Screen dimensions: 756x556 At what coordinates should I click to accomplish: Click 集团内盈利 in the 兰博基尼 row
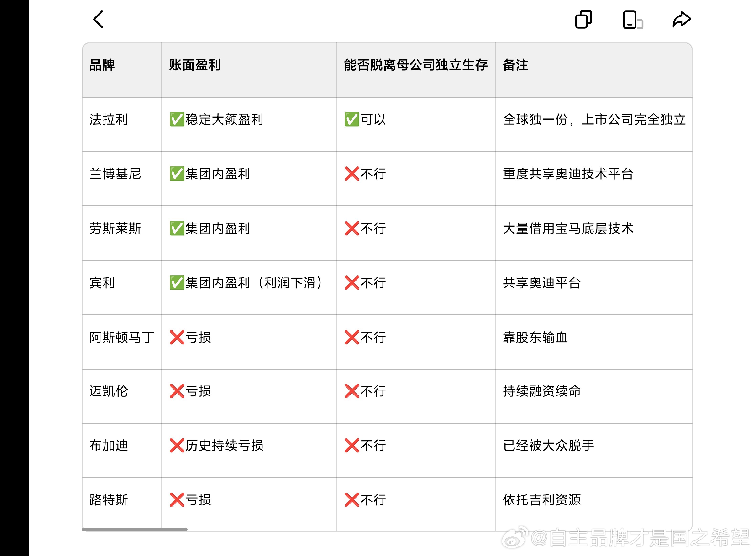(x=210, y=174)
